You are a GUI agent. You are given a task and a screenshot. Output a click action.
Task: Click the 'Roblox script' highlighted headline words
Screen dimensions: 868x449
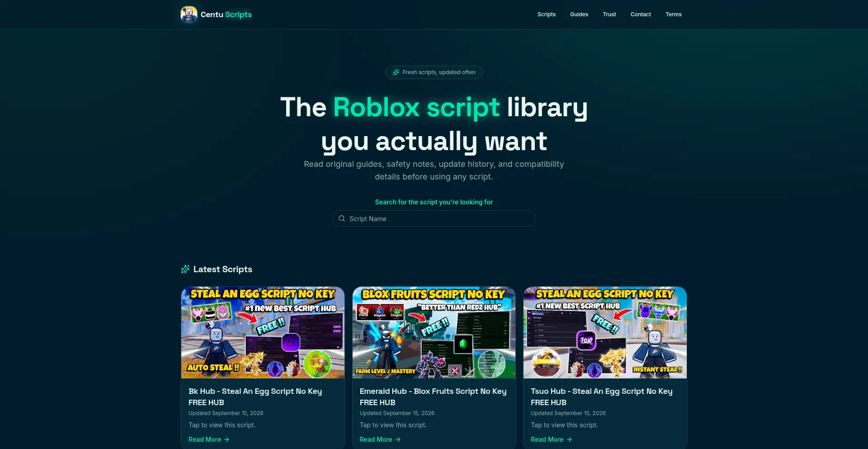(x=416, y=108)
